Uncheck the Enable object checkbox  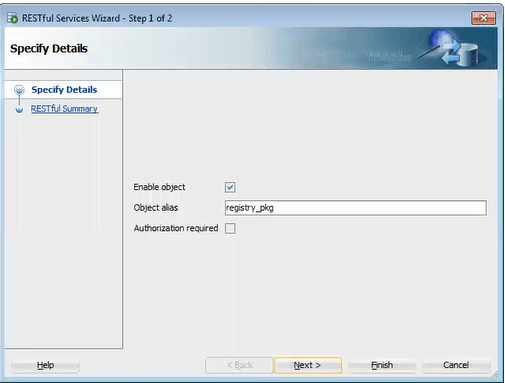(x=230, y=187)
